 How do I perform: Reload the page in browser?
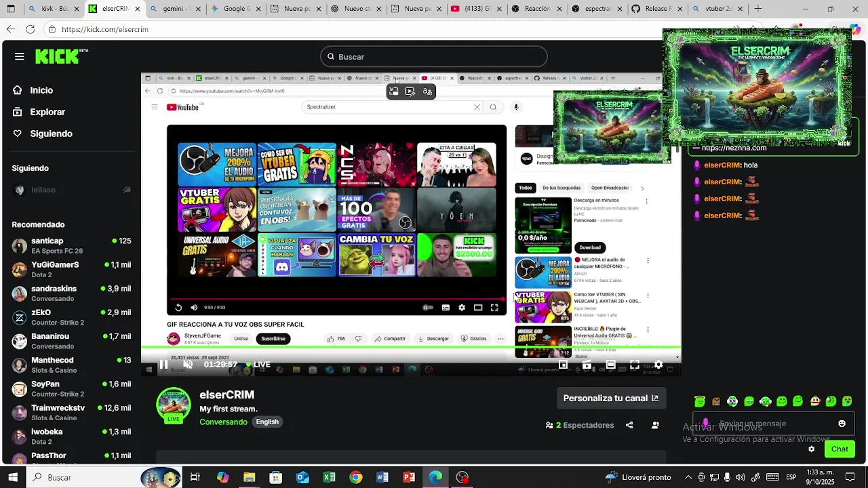(31, 30)
